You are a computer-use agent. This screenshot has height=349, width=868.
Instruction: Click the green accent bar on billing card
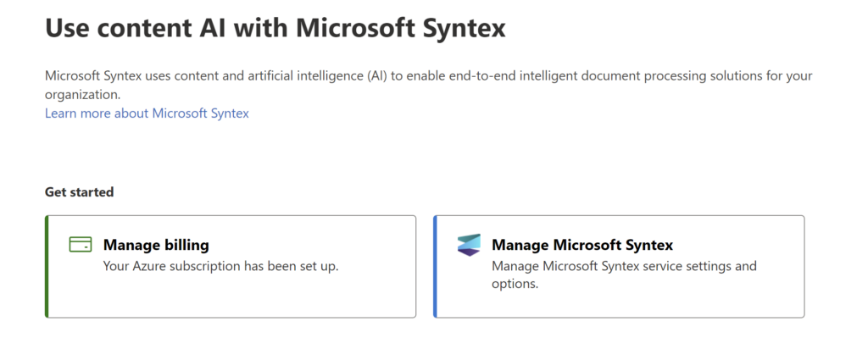tap(47, 267)
